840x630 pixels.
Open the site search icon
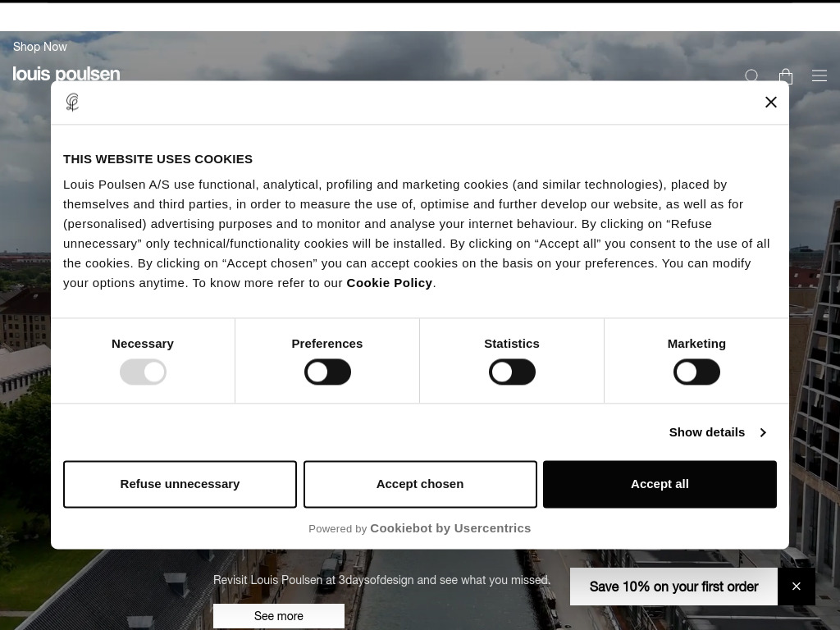[x=751, y=75]
